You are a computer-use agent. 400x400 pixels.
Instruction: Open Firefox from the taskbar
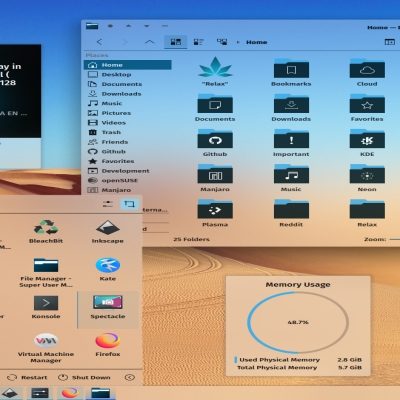[70, 393]
